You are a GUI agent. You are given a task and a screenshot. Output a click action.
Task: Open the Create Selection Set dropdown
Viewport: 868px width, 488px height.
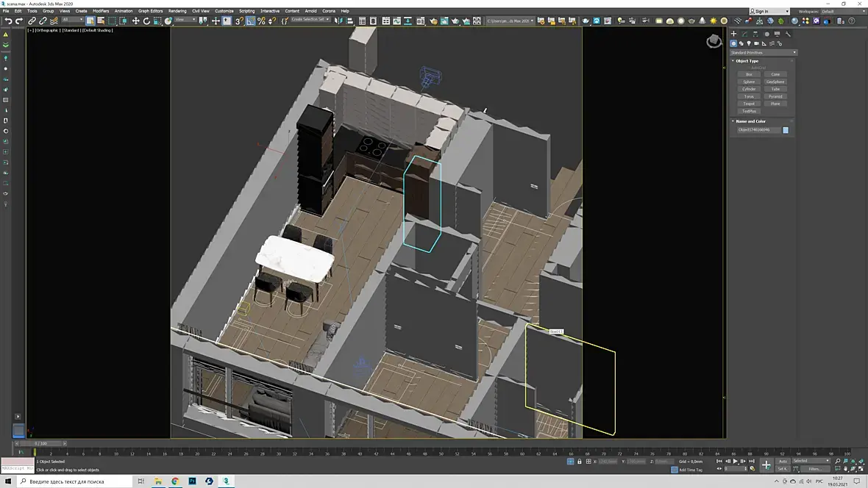[309, 20]
